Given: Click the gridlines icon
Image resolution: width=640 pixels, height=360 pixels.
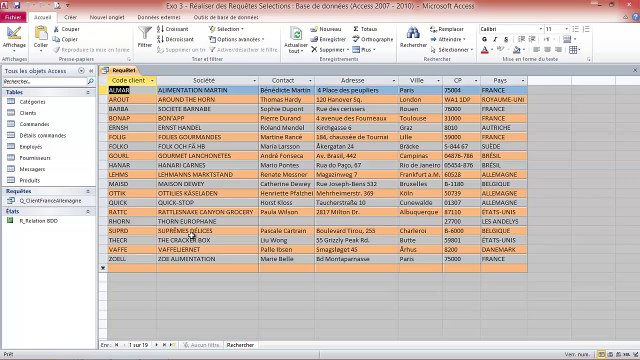Looking at the screenshot, I should coord(573,50).
